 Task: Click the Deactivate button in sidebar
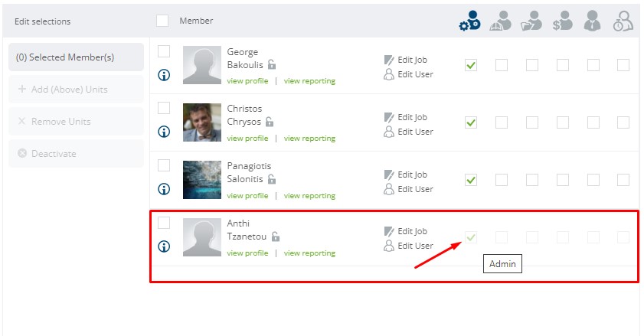[x=76, y=154]
